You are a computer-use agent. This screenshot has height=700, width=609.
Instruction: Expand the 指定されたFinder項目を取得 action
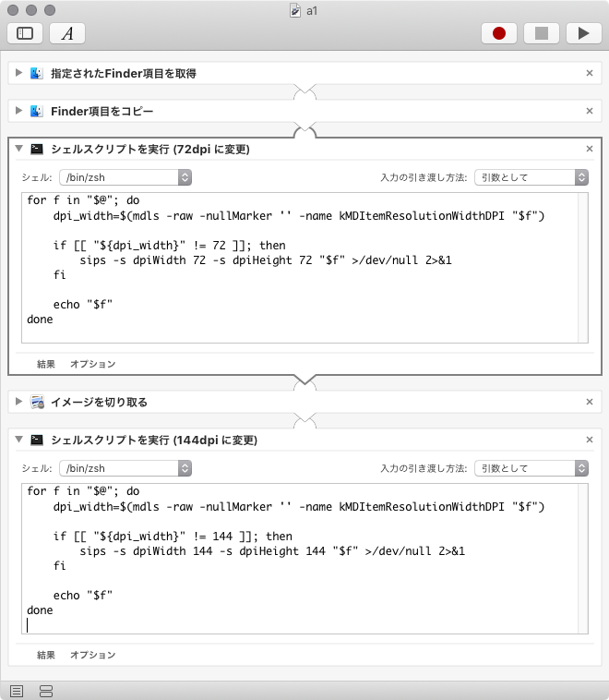point(18,73)
